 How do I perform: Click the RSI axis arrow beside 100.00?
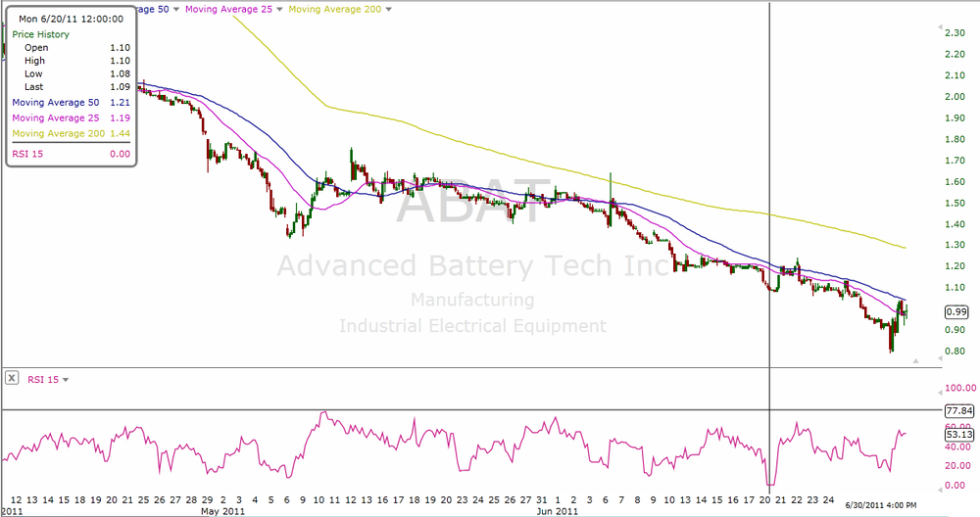[x=939, y=392]
